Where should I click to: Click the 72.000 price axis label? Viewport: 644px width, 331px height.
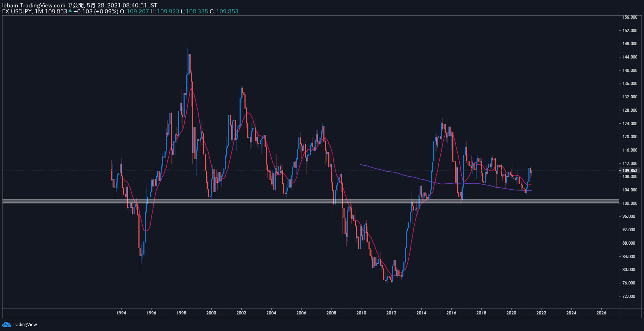click(x=630, y=296)
